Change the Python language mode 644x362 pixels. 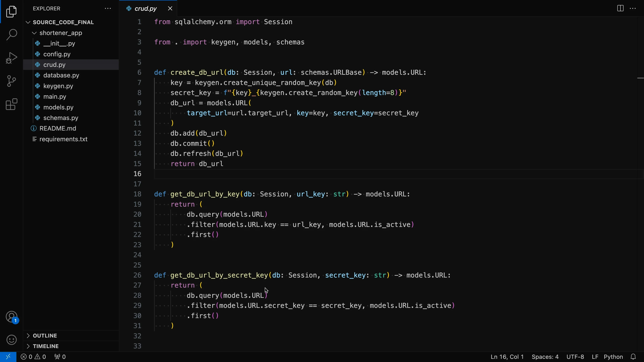[613, 357]
